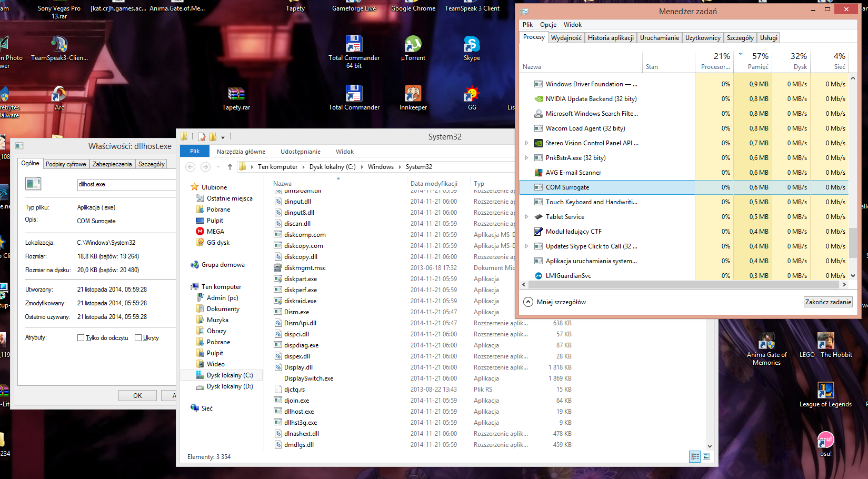Image resolution: width=868 pixels, height=479 pixels.
Task: Expand the Stereo Vision Control Panel process
Action: tap(526, 143)
